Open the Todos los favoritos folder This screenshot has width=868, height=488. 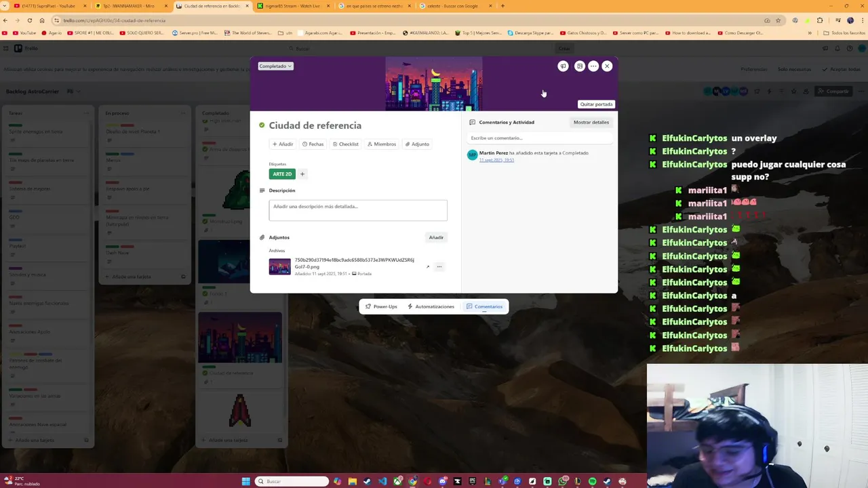[844, 33]
